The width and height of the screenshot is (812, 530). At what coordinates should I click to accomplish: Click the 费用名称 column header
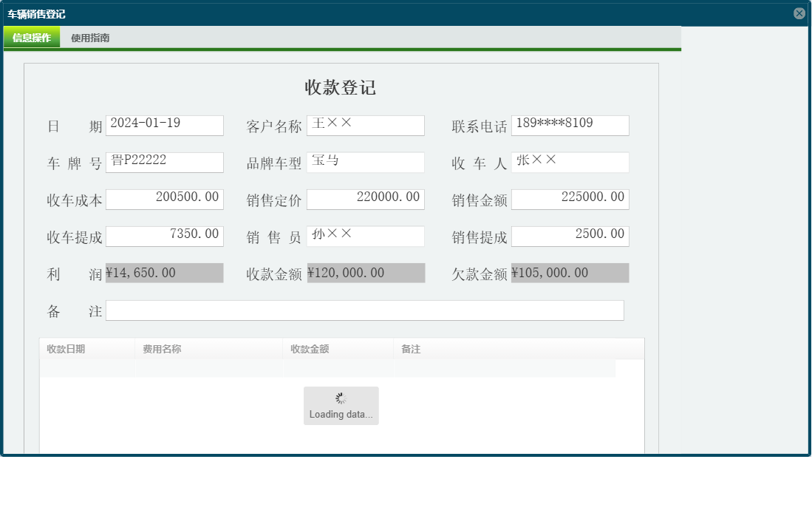(x=160, y=348)
